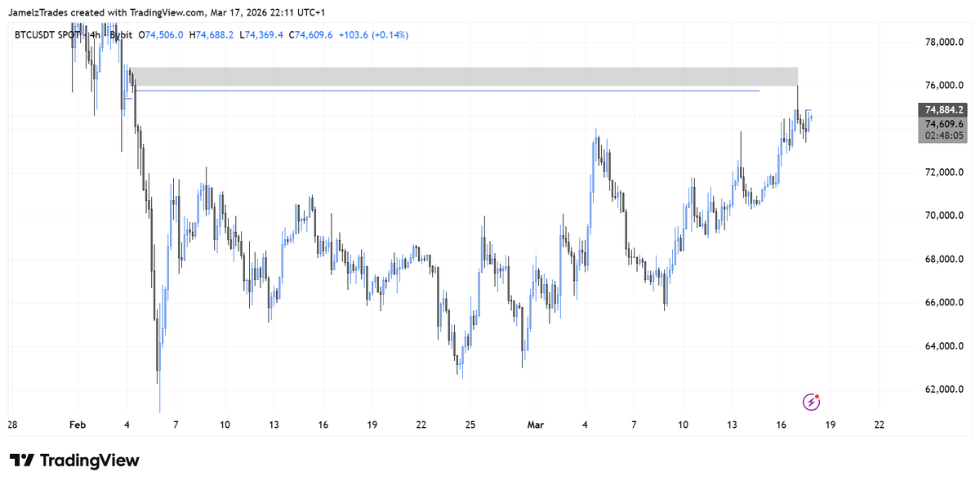Click the 25 date label on the time axis

click(x=470, y=425)
